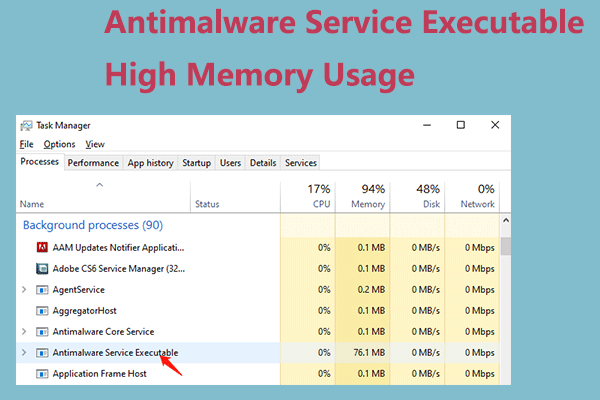Click the 76.1 MB memory value
Image resolution: width=600 pixels, height=400 pixels.
369,353
